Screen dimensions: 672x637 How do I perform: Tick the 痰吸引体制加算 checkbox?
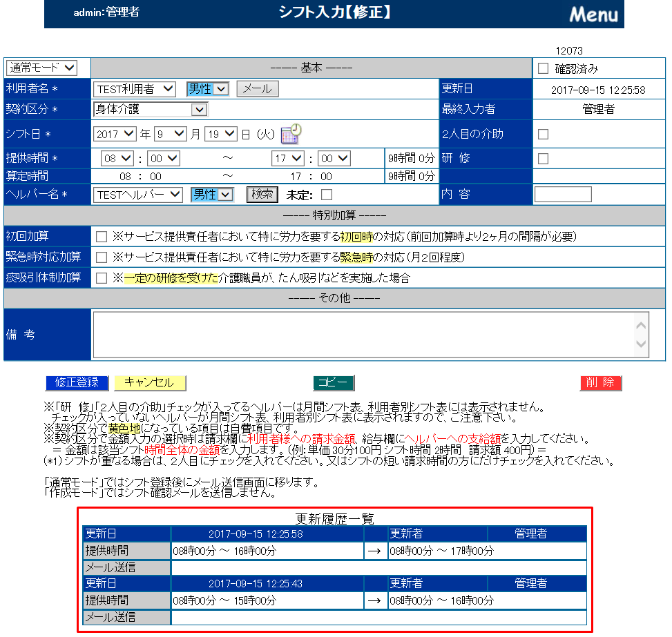pos(102,278)
